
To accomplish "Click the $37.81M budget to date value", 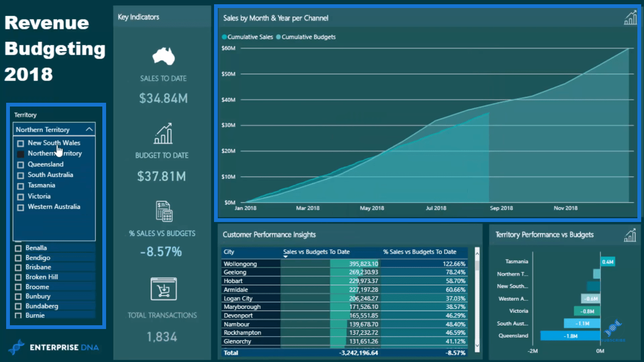I will coord(161,176).
